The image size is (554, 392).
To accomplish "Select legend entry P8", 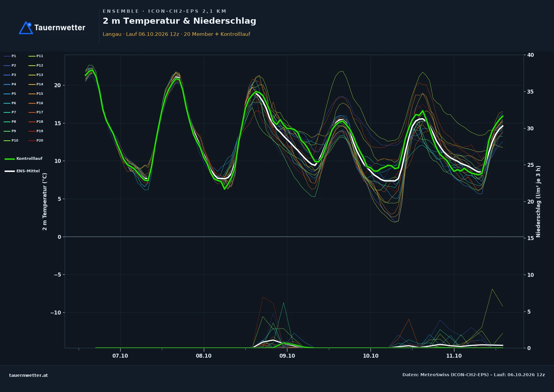I will (x=10, y=122).
